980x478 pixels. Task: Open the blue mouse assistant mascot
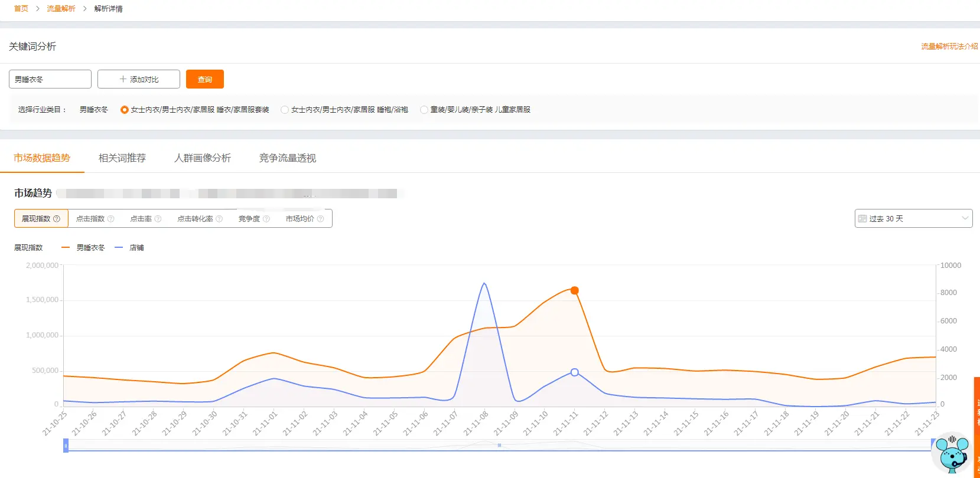(x=952, y=453)
